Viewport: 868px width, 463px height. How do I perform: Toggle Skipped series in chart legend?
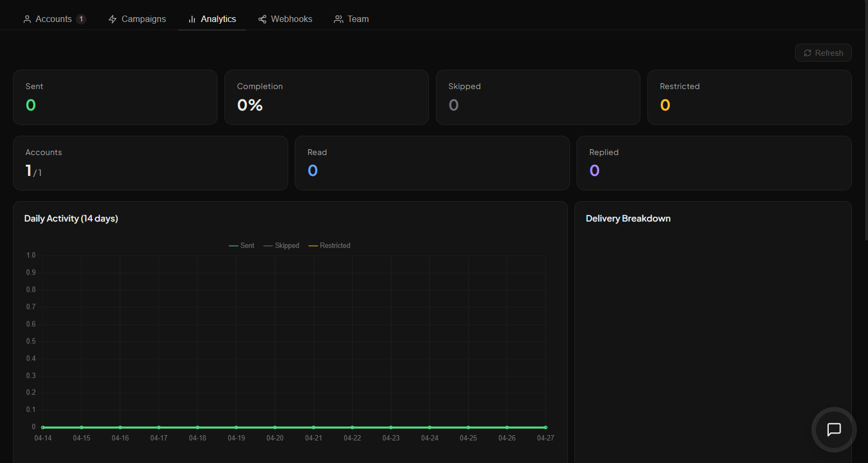[x=281, y=246]
